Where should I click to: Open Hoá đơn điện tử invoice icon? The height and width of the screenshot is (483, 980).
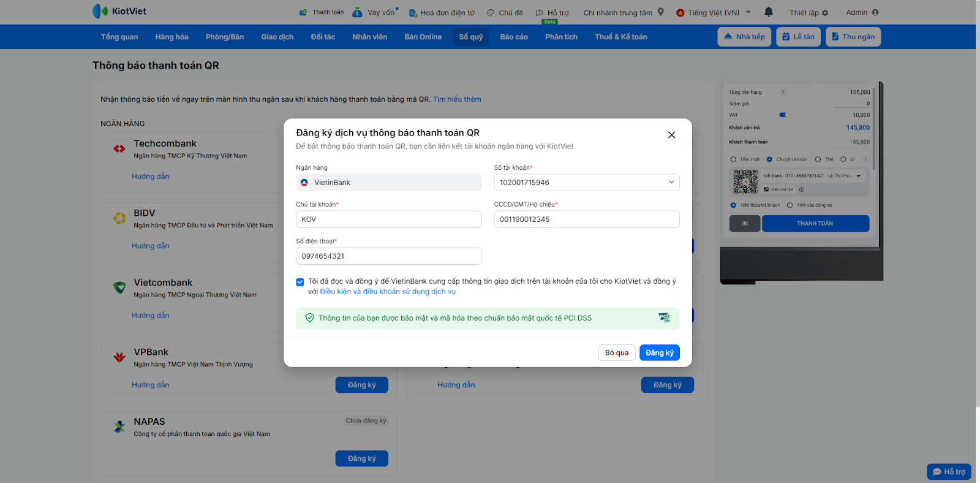413,13
